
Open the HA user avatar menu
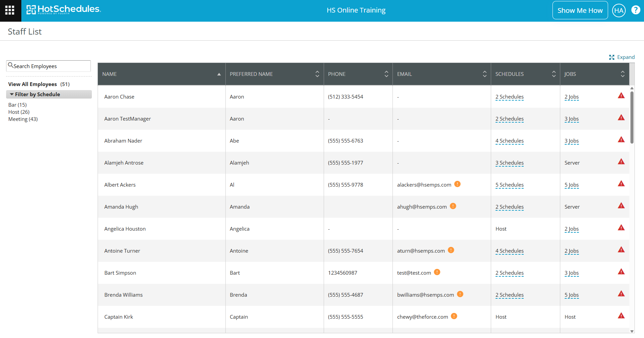point(619,10)
